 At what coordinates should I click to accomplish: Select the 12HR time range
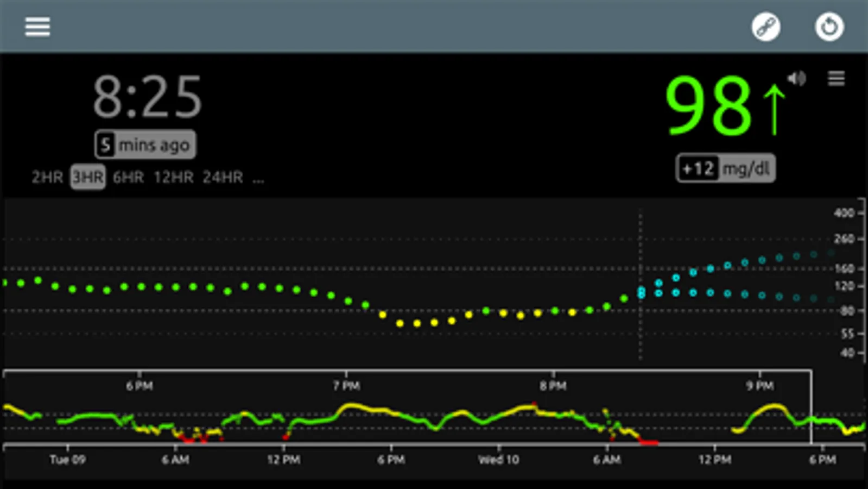[x=174, y=177]
